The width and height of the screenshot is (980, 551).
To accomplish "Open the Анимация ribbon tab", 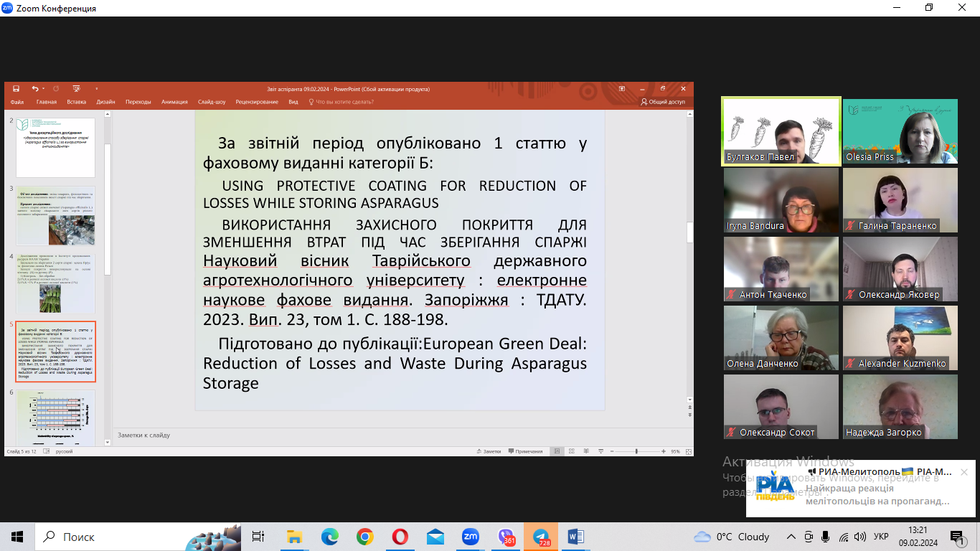I will pos(174,102).
